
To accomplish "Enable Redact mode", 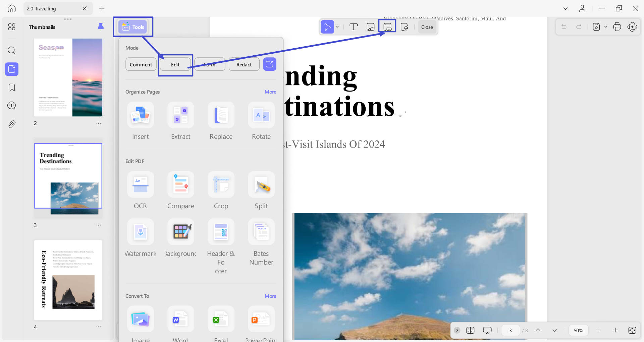I will [x=244, y=64].
